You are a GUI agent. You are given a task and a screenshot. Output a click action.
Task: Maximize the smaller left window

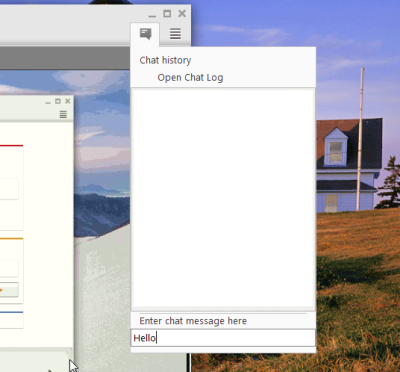click(x=58, y=101)
